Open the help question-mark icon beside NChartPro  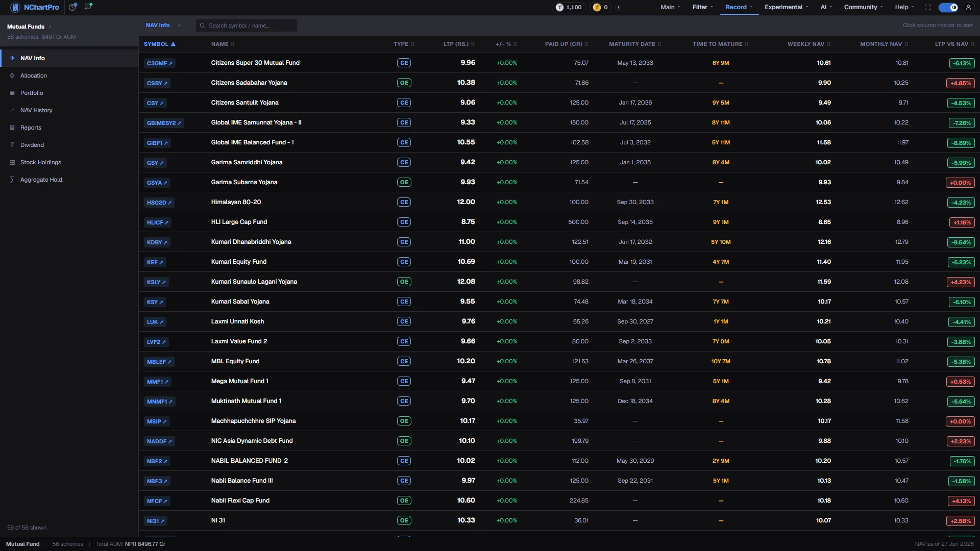[x=72, y=7]
